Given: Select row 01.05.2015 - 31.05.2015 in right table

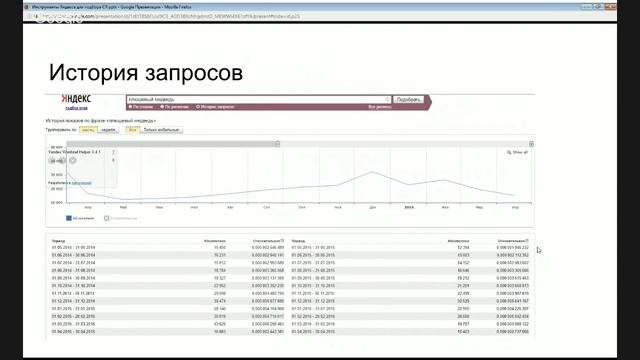Looking at the screenshot, I should (x=410, y=247).
